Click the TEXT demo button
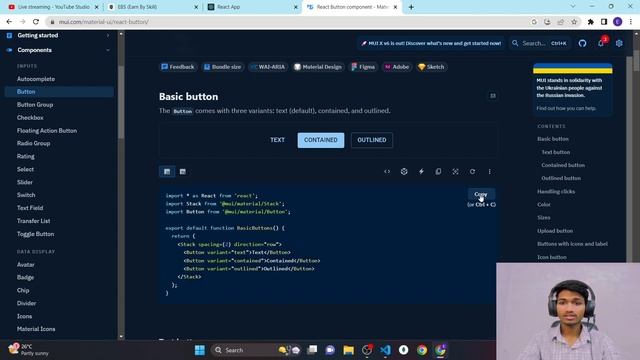640x360 pixels. click(x=278, y=140)
